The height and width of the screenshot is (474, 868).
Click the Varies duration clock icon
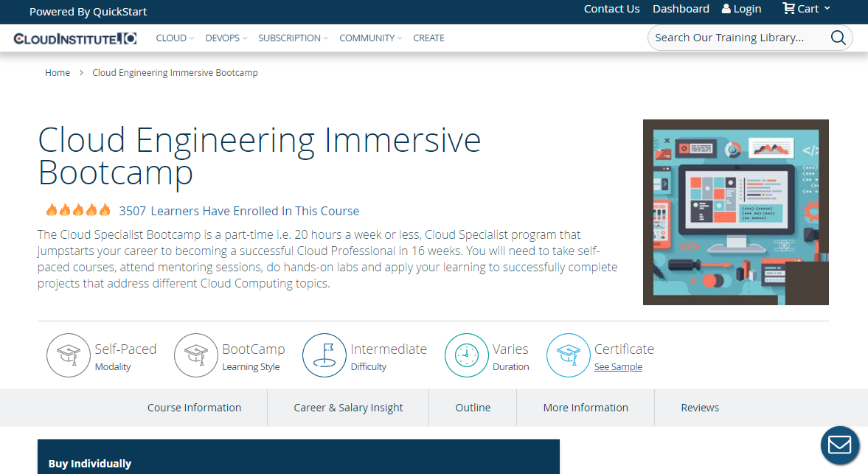(467, 355)
